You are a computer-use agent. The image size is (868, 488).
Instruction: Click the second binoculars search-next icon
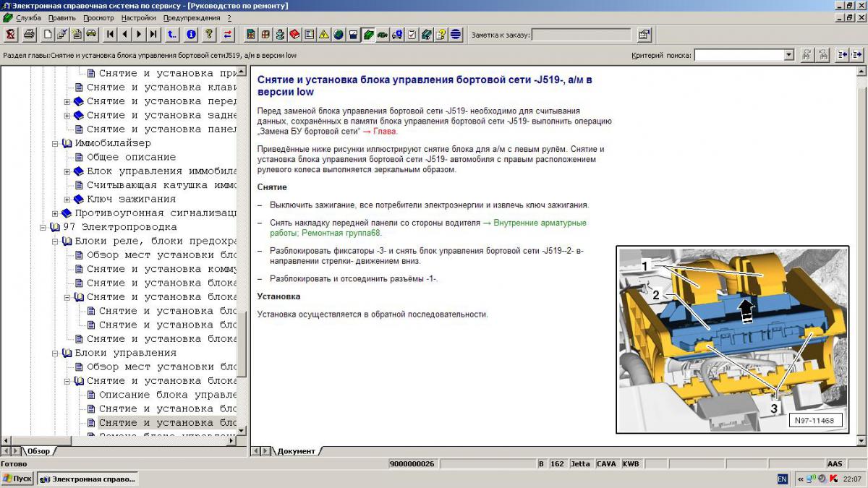pyautogui.click(x=823, y=55)
